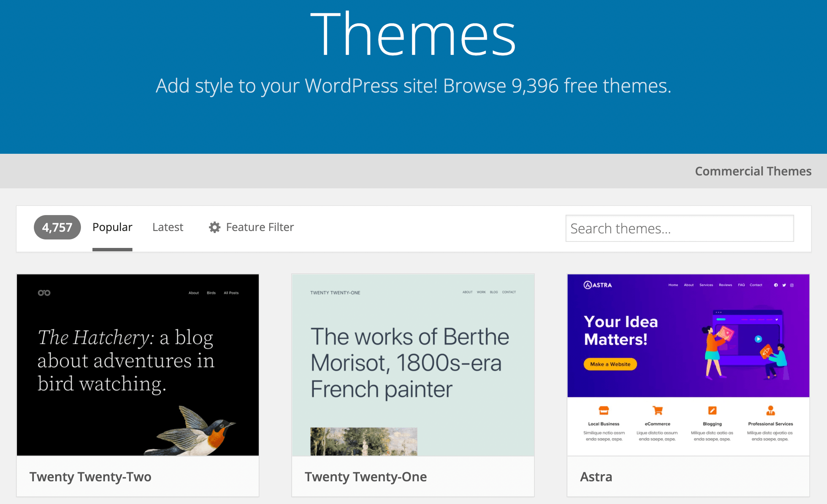
Task: Switch to the Latest tab
Action: pyautogui.click(x=168, y=227)
